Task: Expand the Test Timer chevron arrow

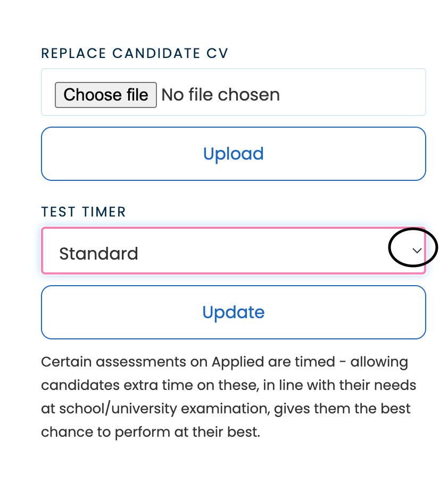Action: point(417,250)
